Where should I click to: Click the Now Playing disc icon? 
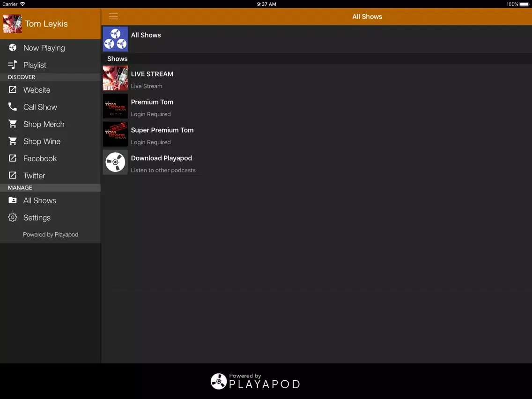[13, 47]
